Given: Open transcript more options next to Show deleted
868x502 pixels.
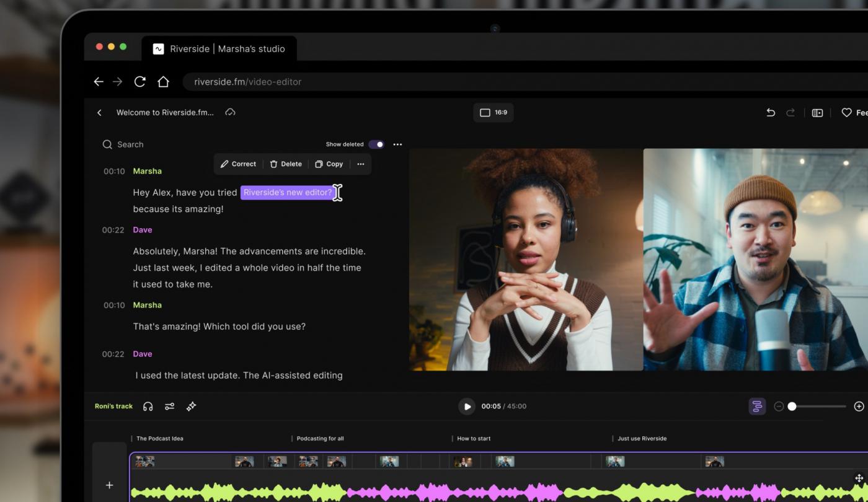Looking at the screenshot, I should tap(397, 144).
